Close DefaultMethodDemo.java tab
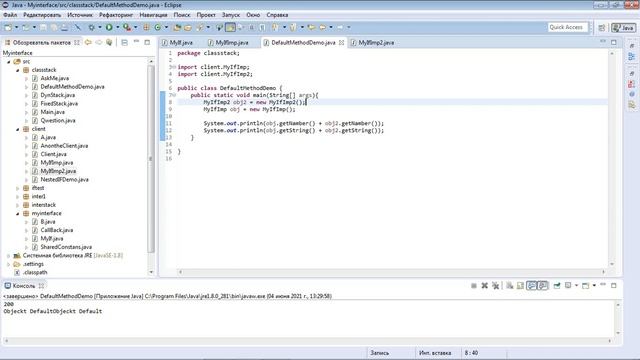640x360 pixels. click(341, 42)
